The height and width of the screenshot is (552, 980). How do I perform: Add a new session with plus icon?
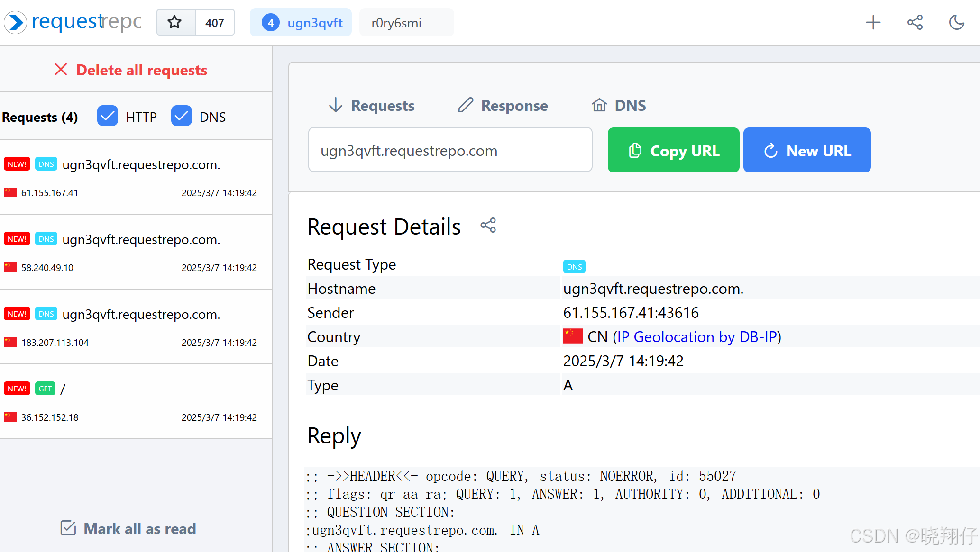(873, 22)
